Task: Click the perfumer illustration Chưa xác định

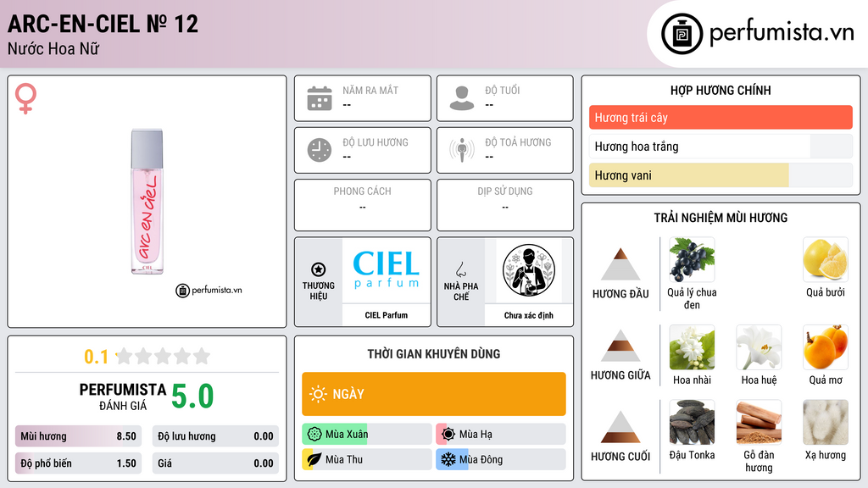Action: click(529, 270)
